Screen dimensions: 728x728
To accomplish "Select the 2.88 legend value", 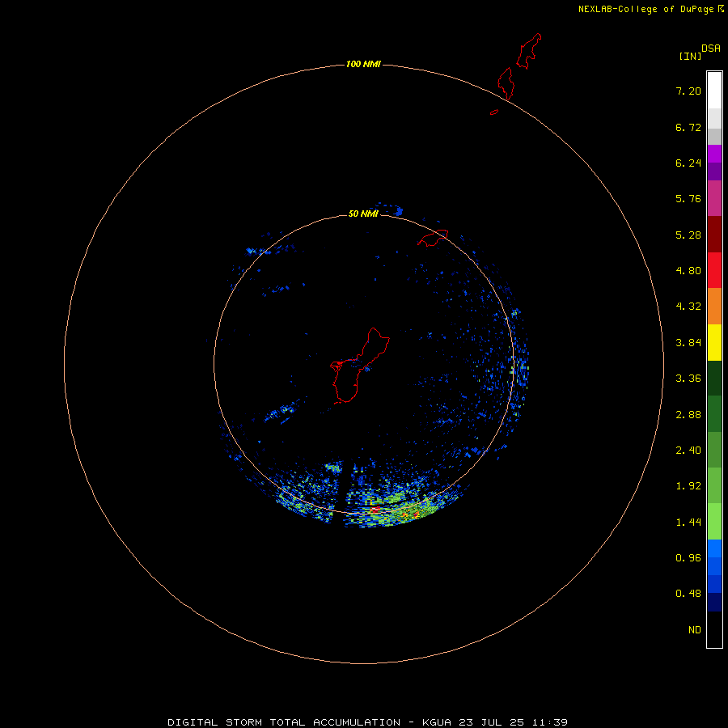I will click(x=688, y=415).
